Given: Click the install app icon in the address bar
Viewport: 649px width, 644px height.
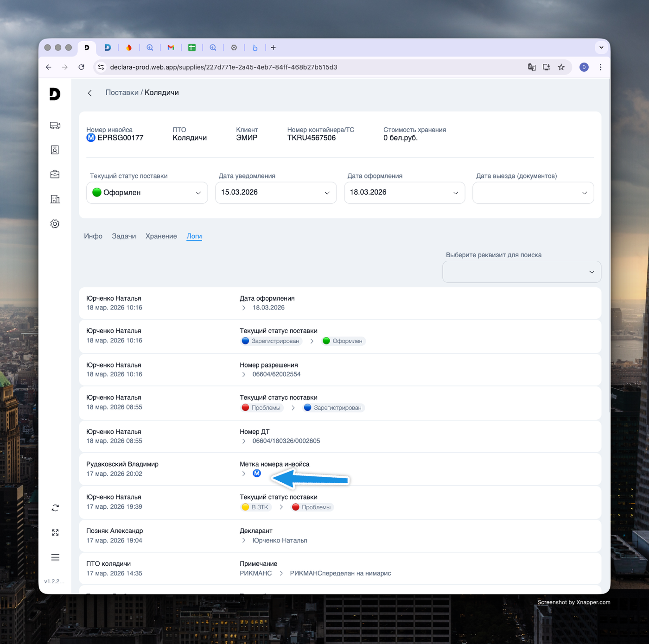Looking at the screenshot, I should (547, 67).
